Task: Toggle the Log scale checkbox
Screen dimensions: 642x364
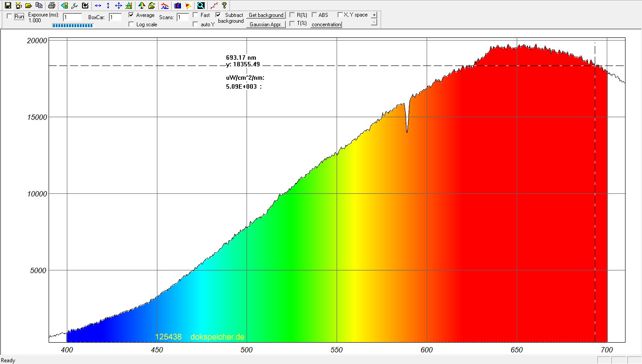Action: [x=131, y=25]
